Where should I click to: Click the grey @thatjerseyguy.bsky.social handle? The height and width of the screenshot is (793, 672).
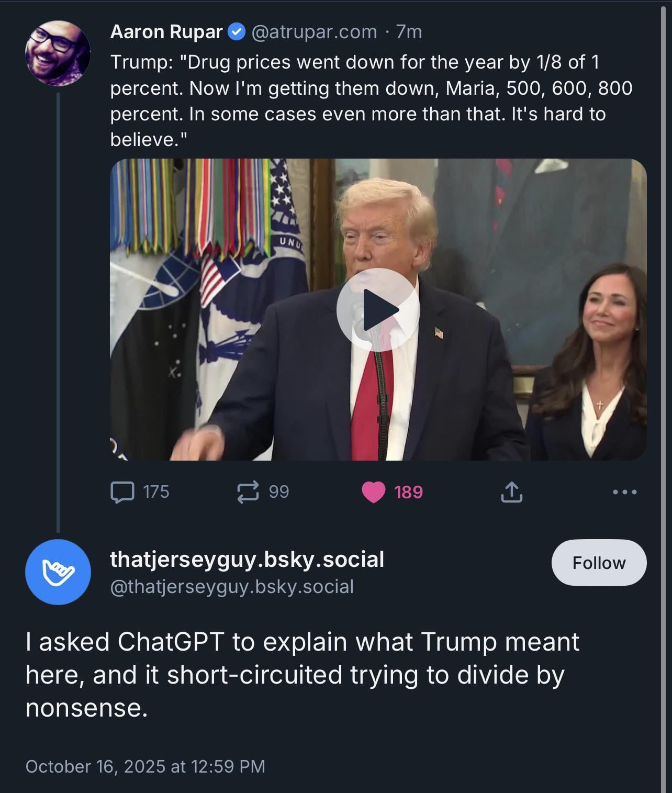(232, 587)
